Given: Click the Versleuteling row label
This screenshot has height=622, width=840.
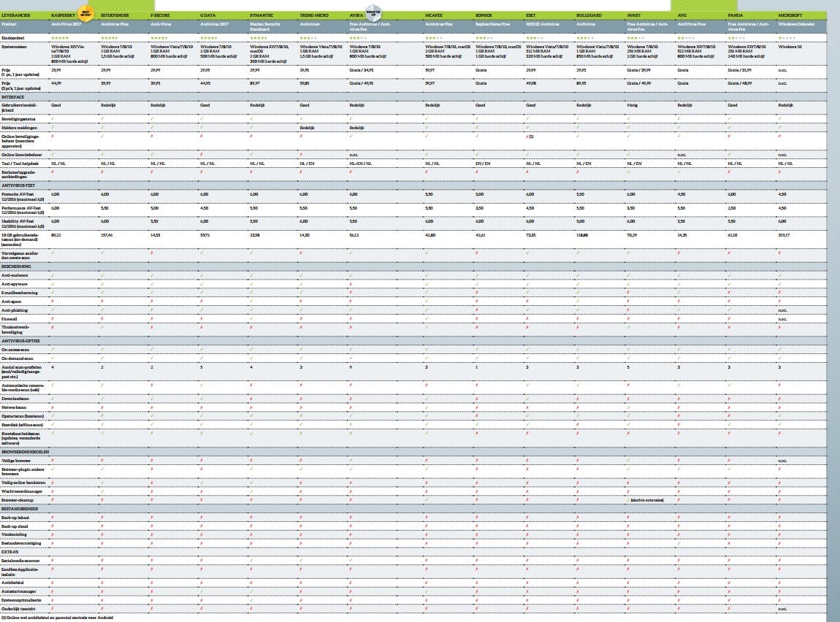Looking at the screenshot, I should 14,534.
